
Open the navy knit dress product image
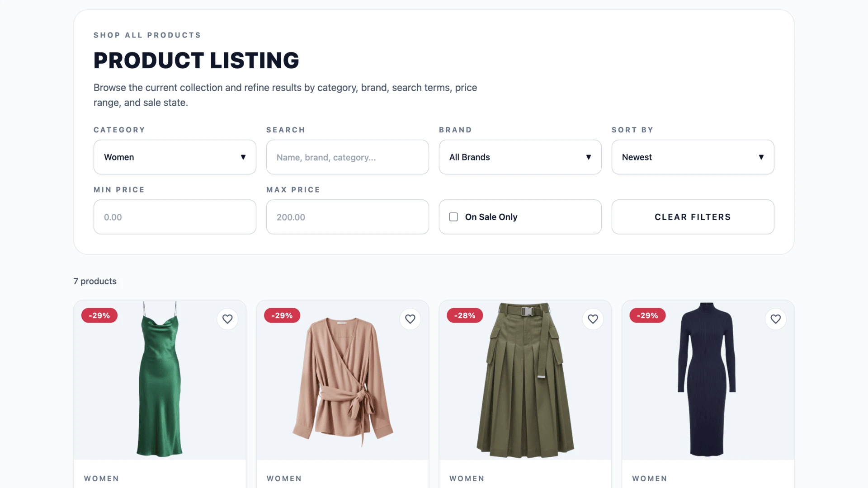pos(708,380)
